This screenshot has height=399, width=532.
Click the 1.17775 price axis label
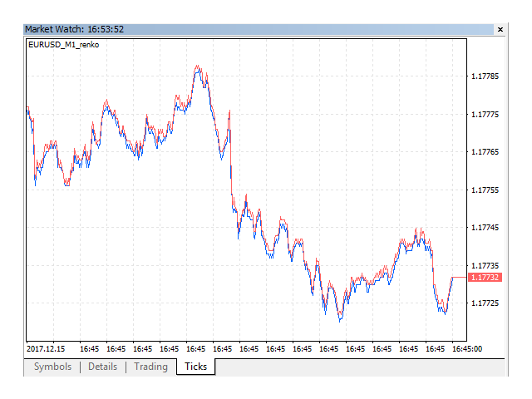click(485, 114)
